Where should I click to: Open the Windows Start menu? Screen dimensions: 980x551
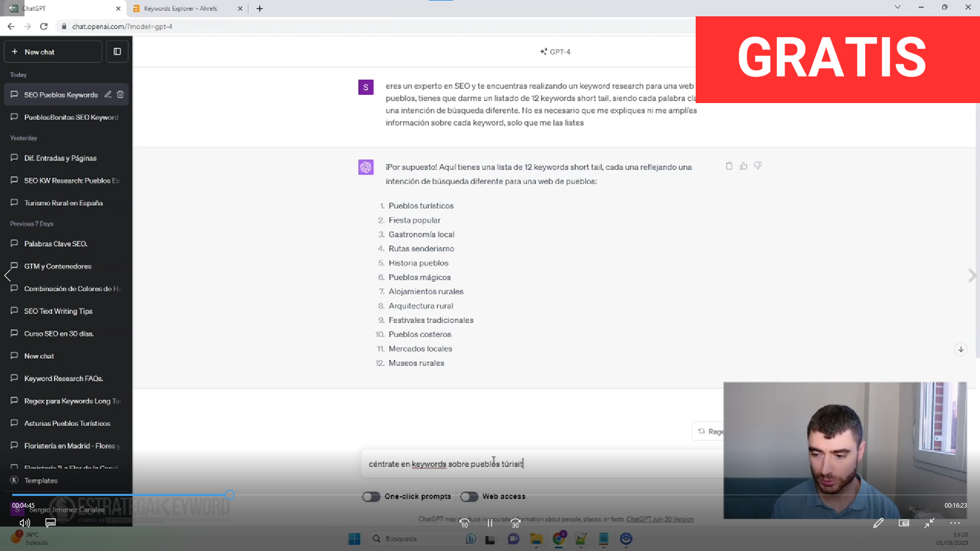(x=354, y=539)
